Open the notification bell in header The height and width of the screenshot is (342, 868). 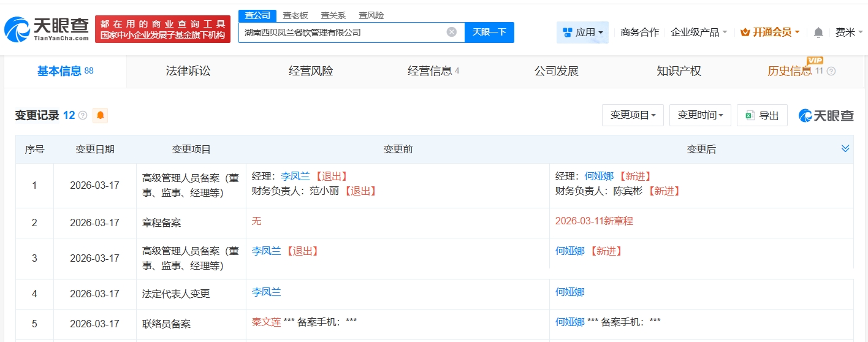click(818, 32)
